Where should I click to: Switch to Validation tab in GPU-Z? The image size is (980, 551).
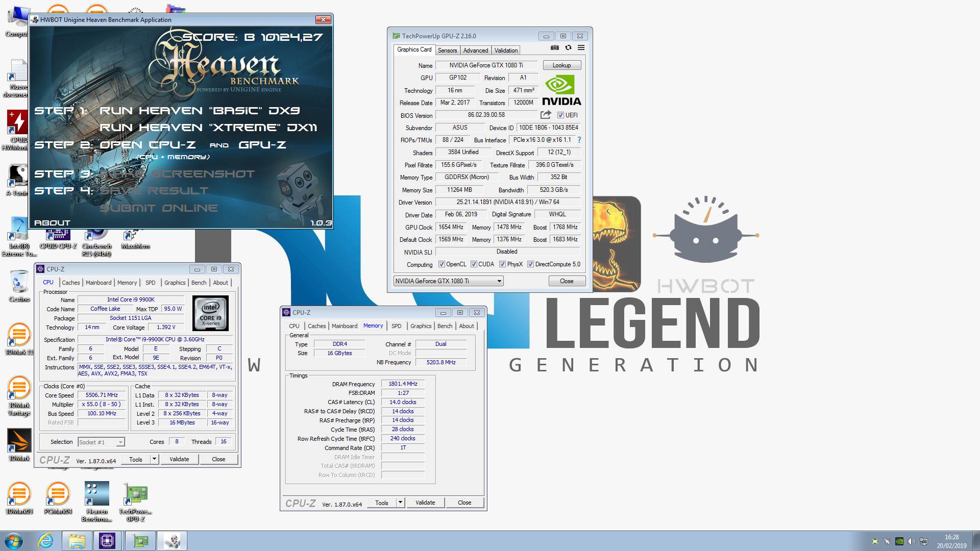(x=506, y=51)
